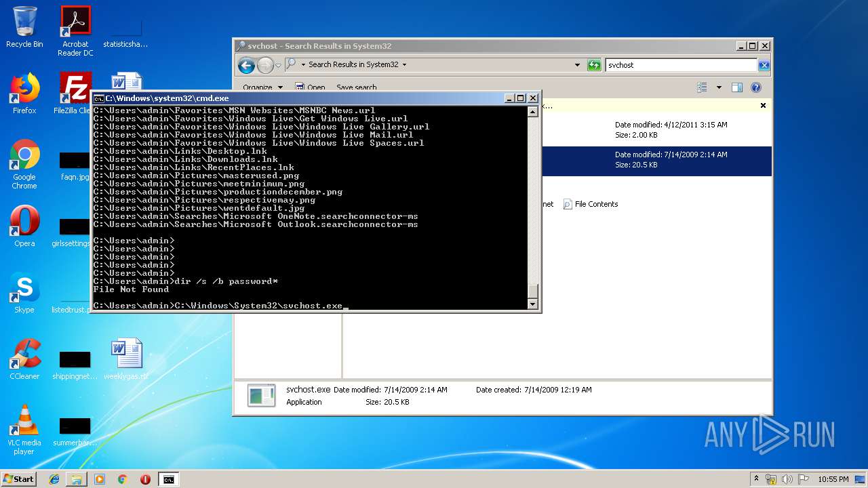Click the cmd scrollbar thumb

533,291
